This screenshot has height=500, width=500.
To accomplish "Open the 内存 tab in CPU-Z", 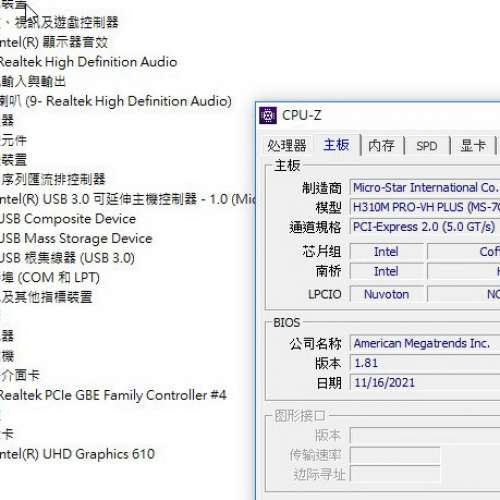I will 381,146.
